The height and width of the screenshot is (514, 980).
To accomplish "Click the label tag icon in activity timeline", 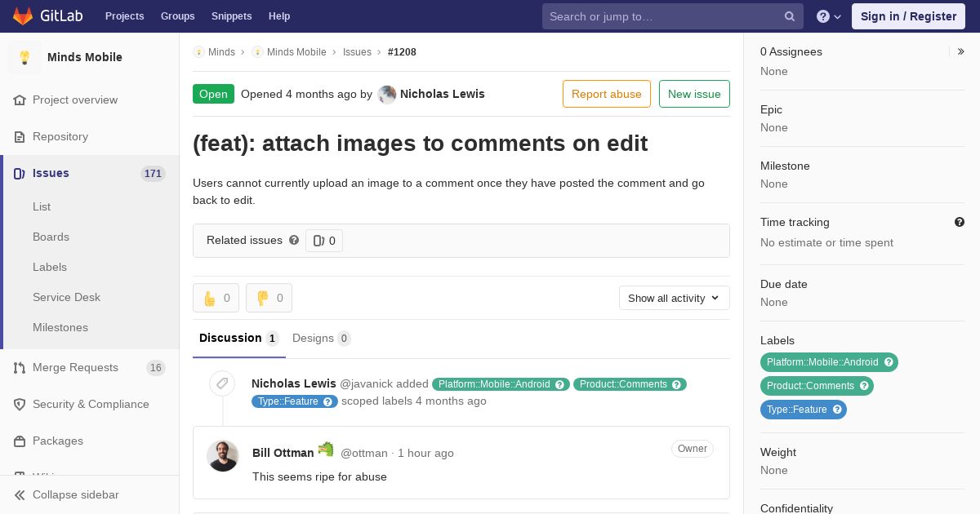I will point(222,383).
